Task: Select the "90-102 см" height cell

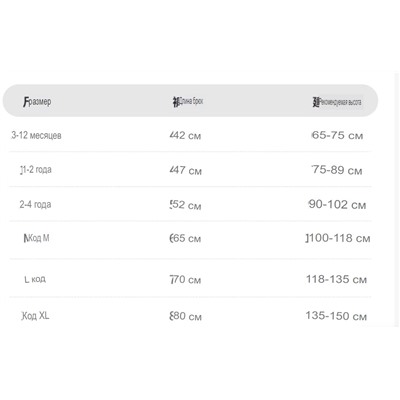Action: pyautogui.click(x=337, y=204)
